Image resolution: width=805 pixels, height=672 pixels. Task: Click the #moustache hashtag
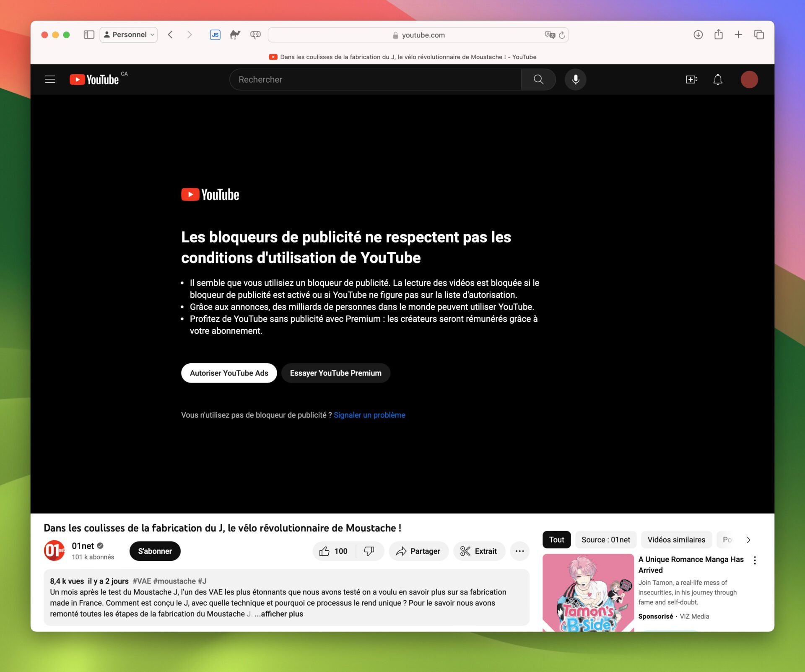click(174, 581)
